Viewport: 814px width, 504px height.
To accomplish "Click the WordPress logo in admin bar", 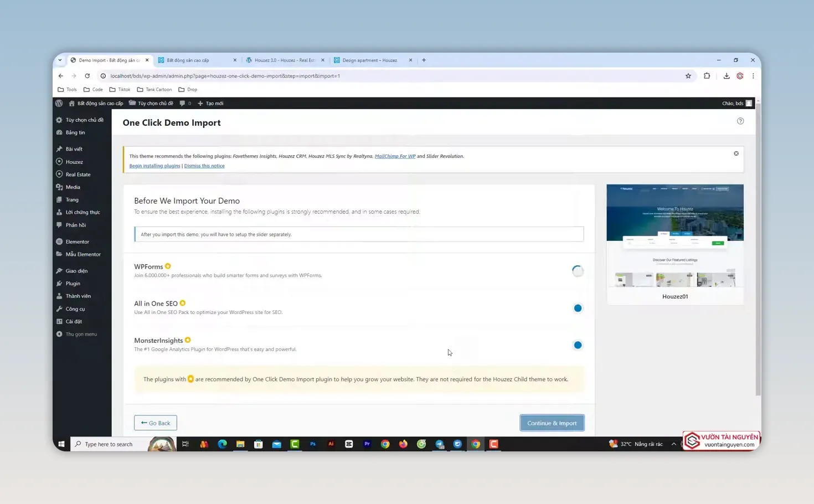I will tap(59, 103).
